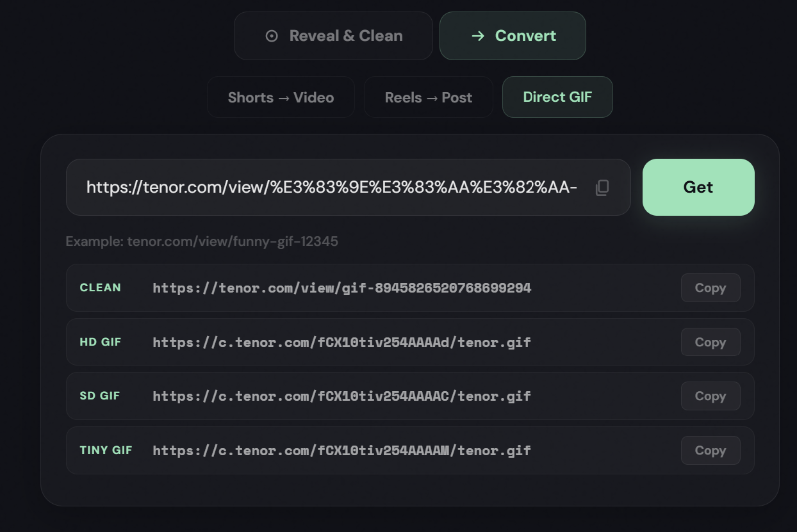Viewport: 797px width, 532px height.
Task: Click the arrow icon on the Convert button
Action: [x=479, y=36]
